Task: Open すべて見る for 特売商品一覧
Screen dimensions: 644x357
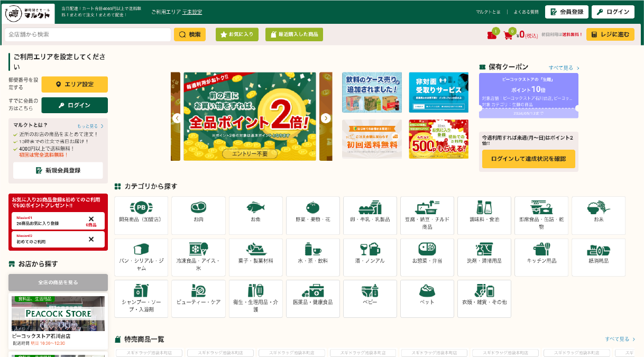Action: pyautogui.click(x=620, y=339)
